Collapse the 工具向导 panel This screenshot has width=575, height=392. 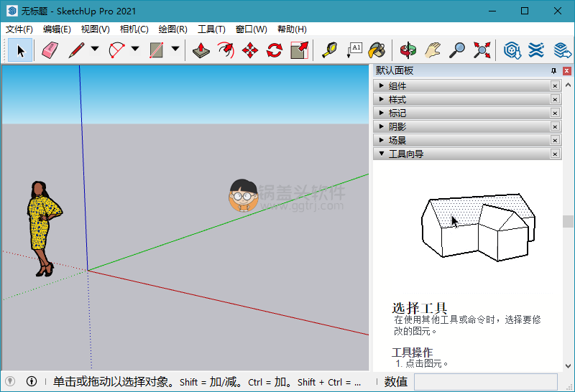(467, 154)
